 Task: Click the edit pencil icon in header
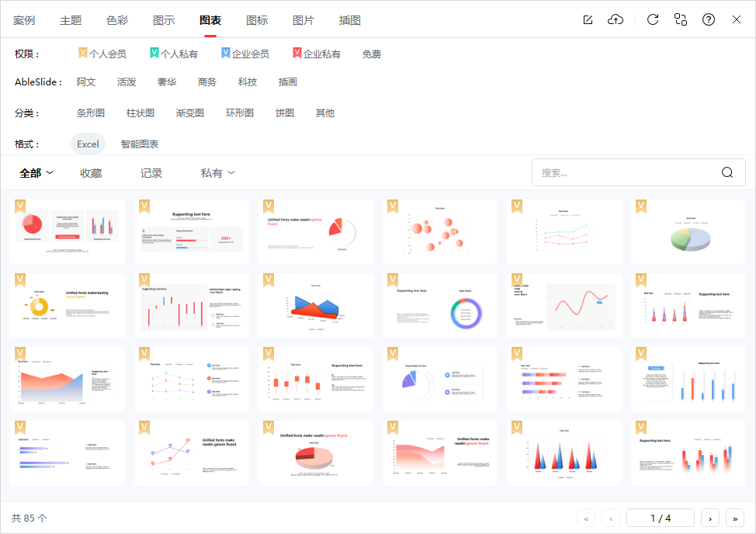tap(588, 20)
